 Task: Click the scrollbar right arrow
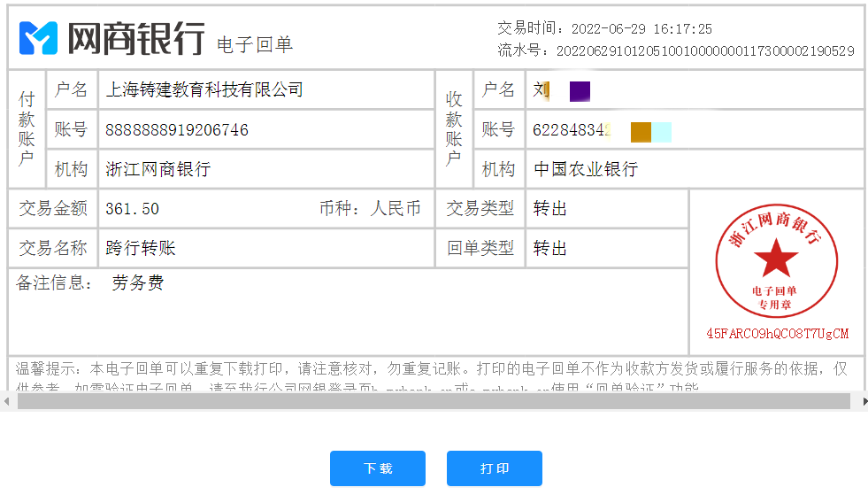[864, 401]
